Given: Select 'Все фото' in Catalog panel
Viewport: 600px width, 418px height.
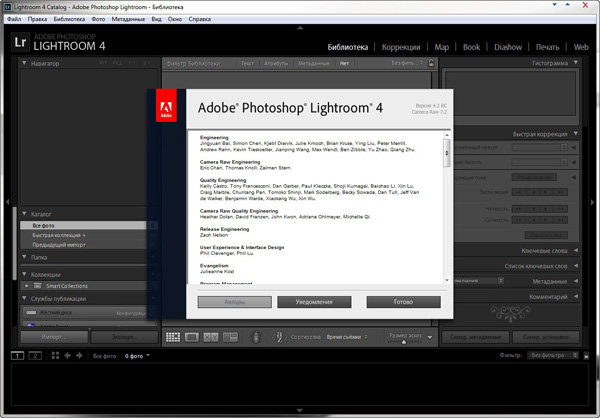Looking at the screenshot, I should click(45, 227).
